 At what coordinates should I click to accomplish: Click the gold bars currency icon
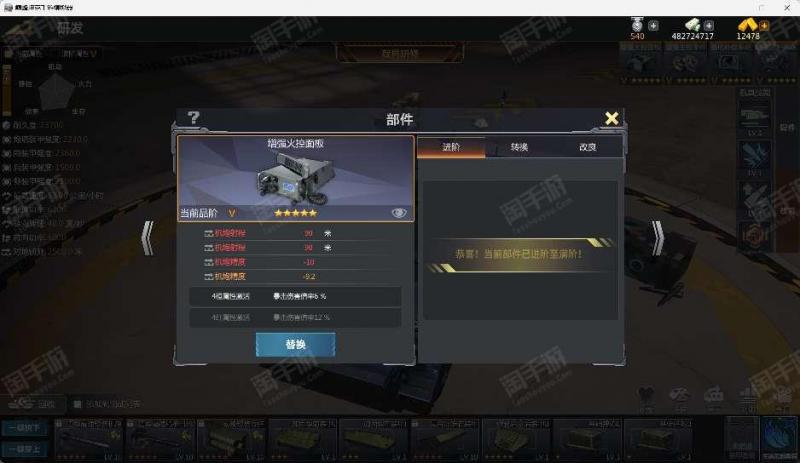[x=747, y=24]
